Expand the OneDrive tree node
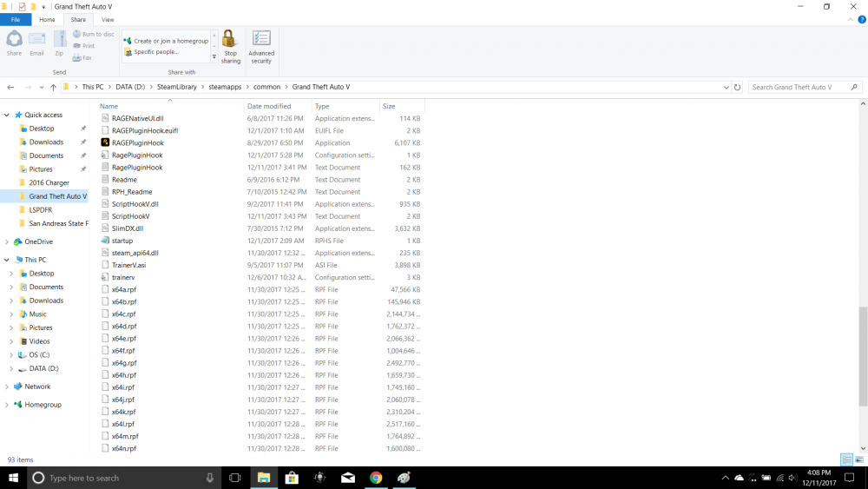 pos(7,242)
